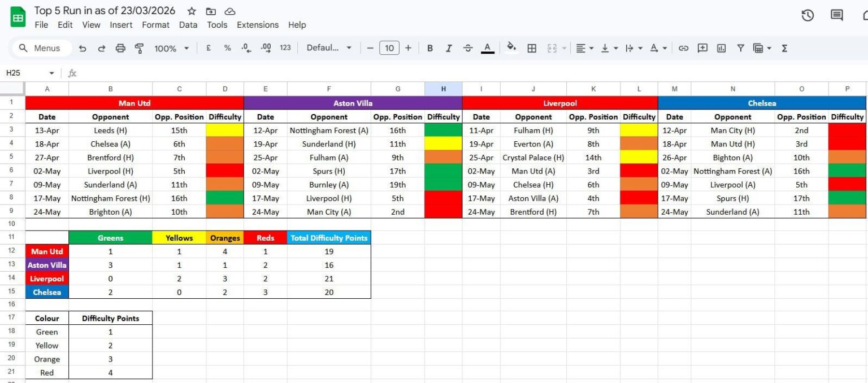Open the Create a filter icon
The width and height of the screenshot is (868, 383).
[x=740, y=48]
